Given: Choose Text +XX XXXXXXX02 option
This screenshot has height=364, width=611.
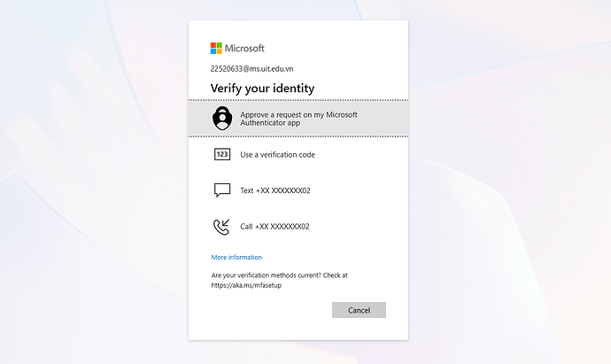Looking at the screenshot, I should click(x=298, y=190).
